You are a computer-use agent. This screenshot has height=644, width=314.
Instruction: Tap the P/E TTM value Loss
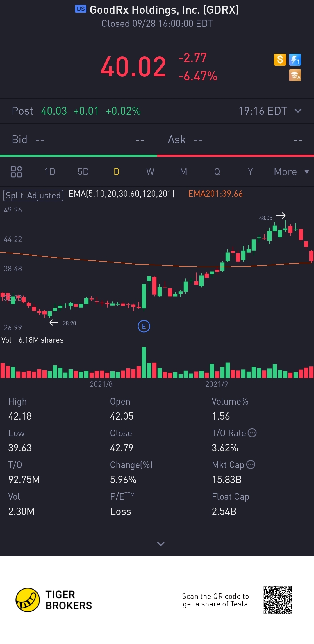(121, 511)
